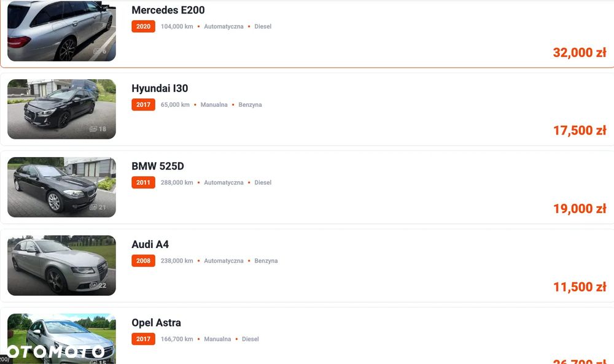Click the OTOMOTO watermark logo

[x=56, y=352]
